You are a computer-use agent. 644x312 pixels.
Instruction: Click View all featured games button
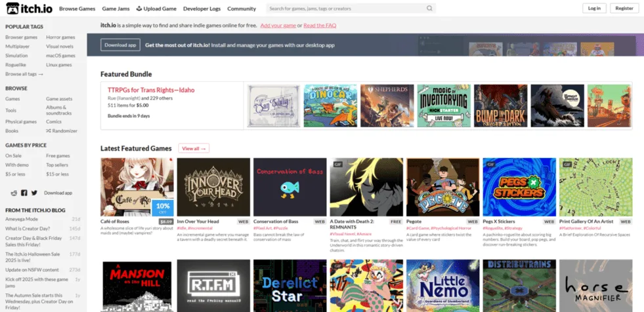pos(194,148)
